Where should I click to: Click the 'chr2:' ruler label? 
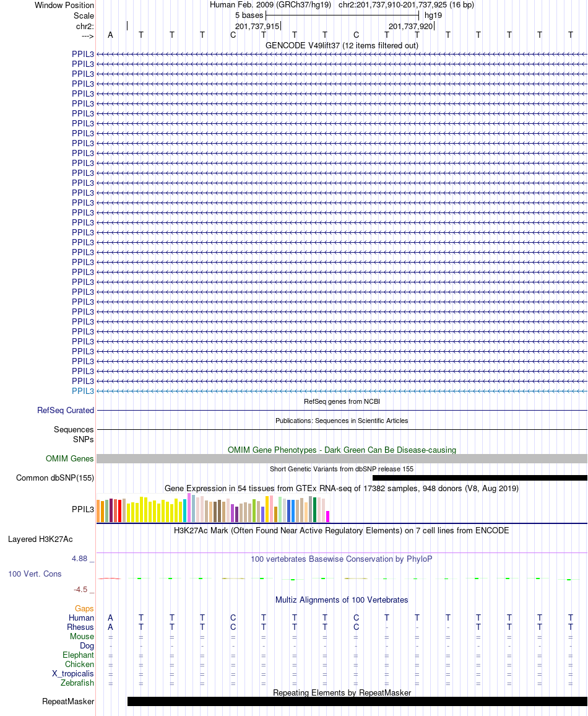(x=85, y=27)
